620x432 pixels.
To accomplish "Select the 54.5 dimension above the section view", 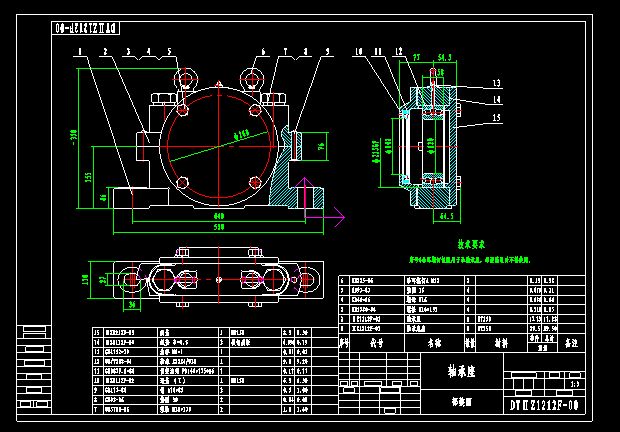I will click(444, 58).
